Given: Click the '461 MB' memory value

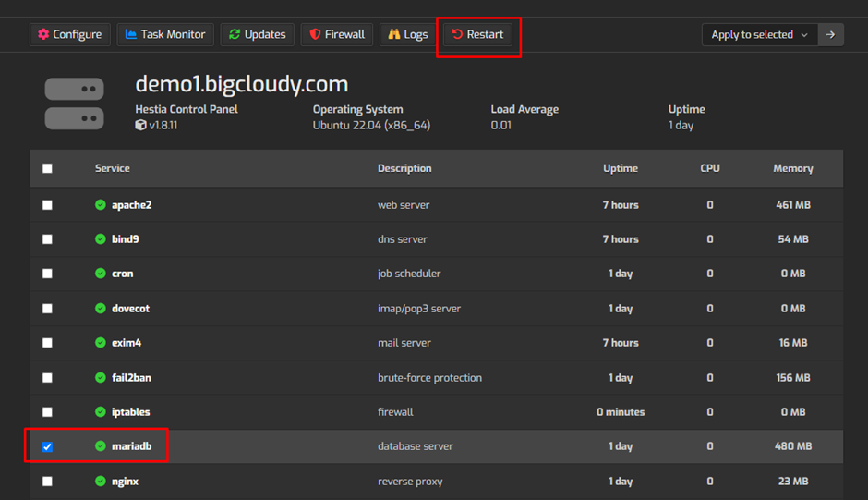Looking at the screenshot, I should (x=793, y=205).
